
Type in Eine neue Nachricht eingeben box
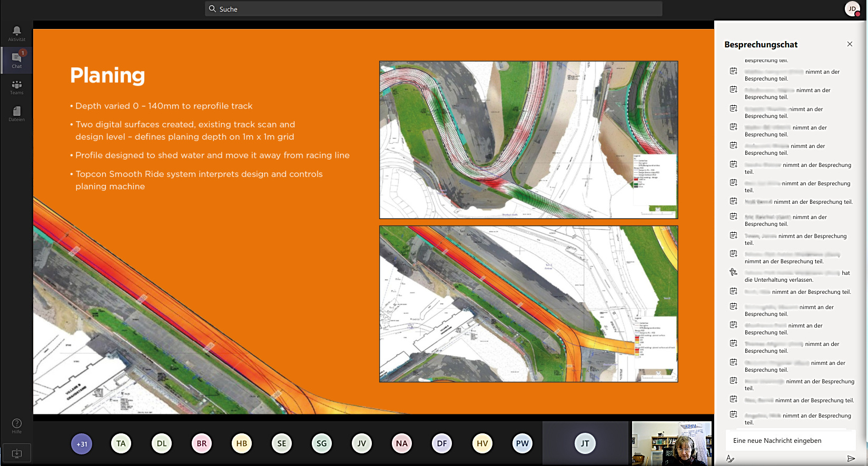click(790, 441)
